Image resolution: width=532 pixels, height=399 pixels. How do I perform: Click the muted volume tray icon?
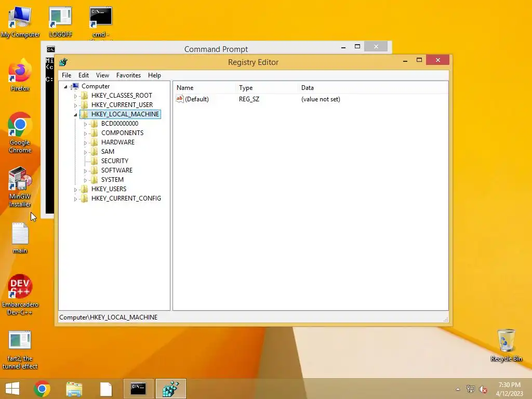point(483,389)
